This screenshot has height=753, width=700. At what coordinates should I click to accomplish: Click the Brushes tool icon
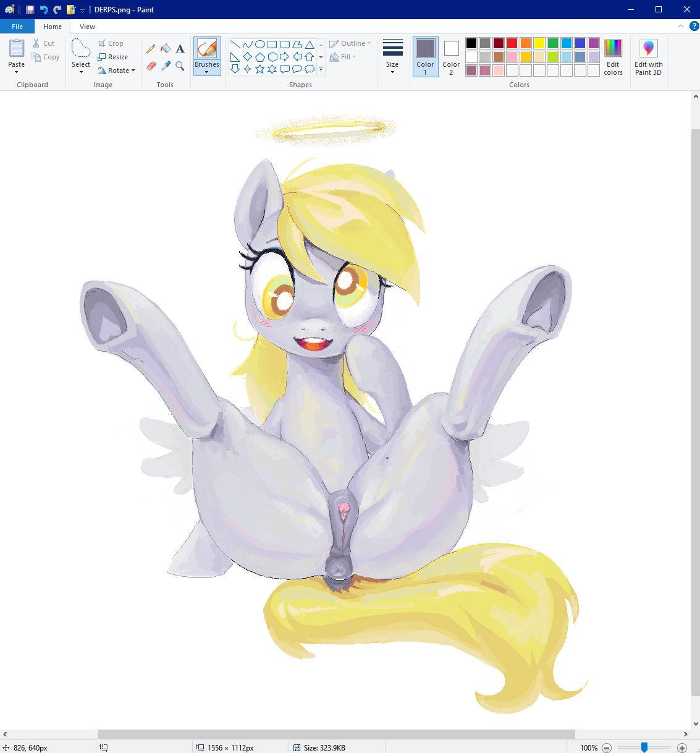[207, 48]
